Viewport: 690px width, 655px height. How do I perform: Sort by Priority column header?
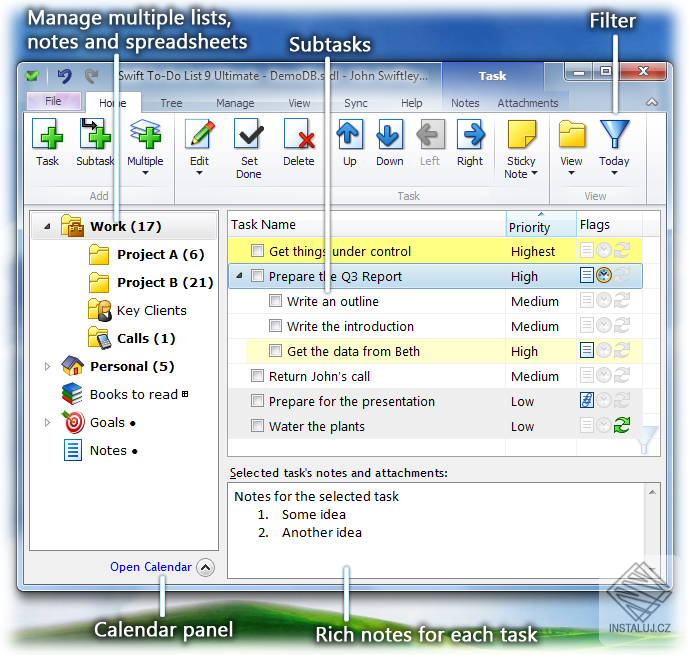coord(541,224)
